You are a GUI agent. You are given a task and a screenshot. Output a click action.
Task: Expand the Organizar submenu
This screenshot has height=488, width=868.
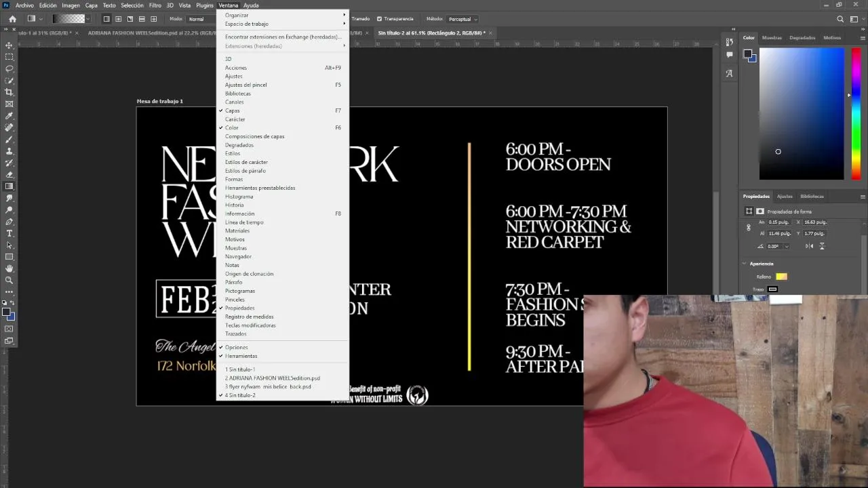(283, 15)
